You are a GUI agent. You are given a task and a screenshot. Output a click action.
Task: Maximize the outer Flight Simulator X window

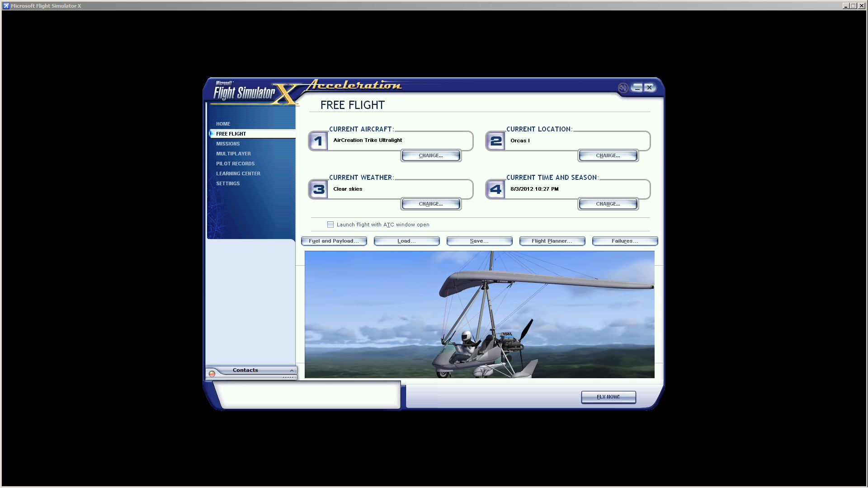(x=853, y=6)
